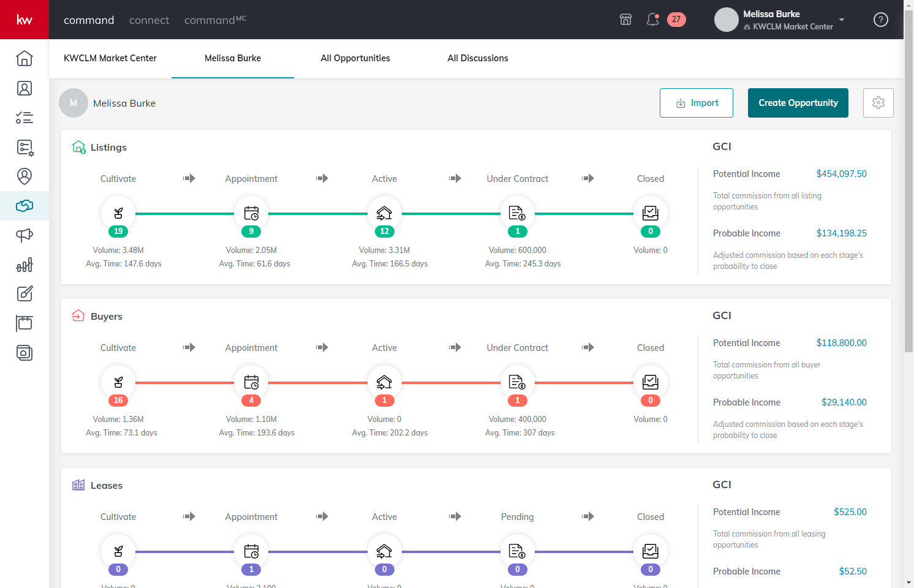The width and height of the screenshot is (914, 588).
Task: Switch to the All Discussions tab
Action: click(x=478, y=58)
